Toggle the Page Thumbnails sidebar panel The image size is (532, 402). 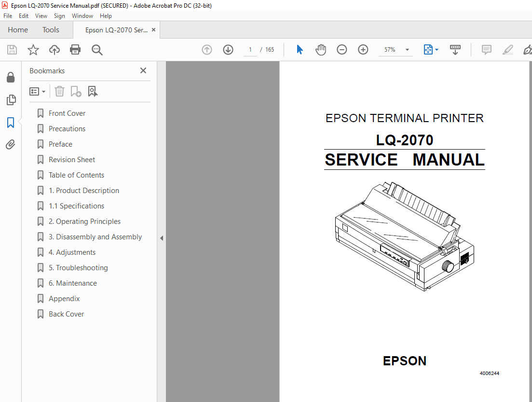click(x=11, y=100)
